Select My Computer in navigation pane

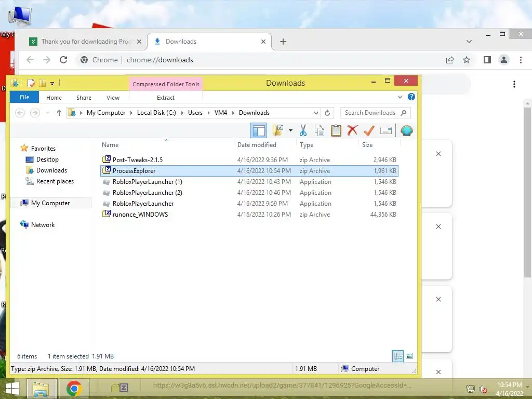tap(50, 203)
